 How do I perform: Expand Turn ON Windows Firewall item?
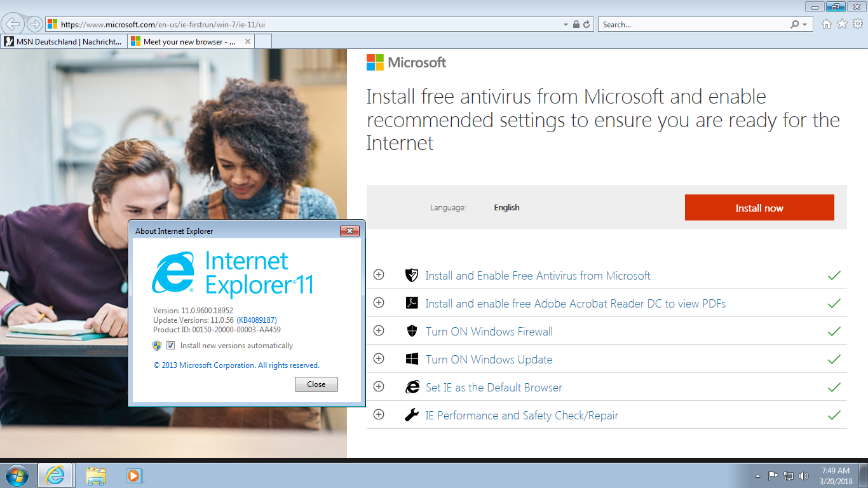click(x=379, y=330)
